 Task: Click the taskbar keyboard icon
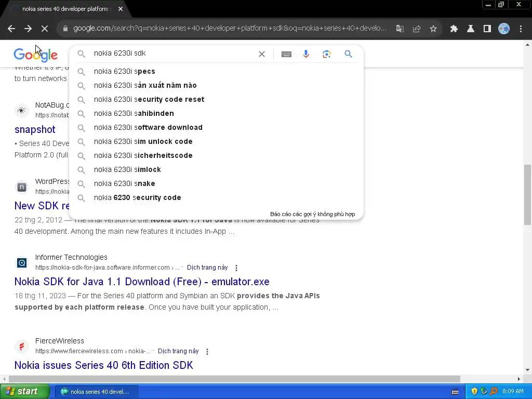point(455,392)
